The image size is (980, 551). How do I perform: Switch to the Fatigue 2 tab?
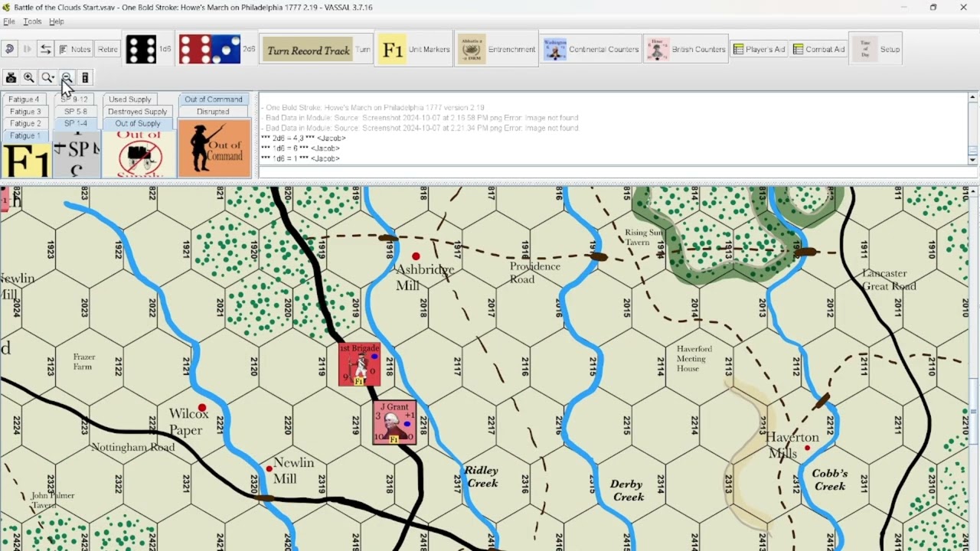(x=24, y=123)
